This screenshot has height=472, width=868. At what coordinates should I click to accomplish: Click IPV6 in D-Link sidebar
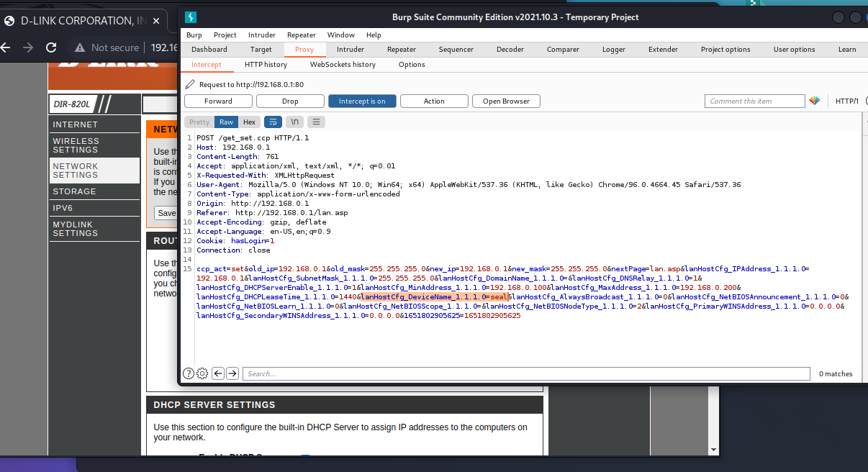click(94, 208)
